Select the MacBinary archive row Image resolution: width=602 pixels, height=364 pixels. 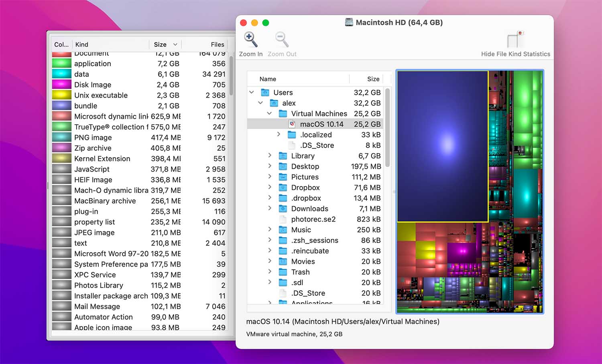pos(139,201)
